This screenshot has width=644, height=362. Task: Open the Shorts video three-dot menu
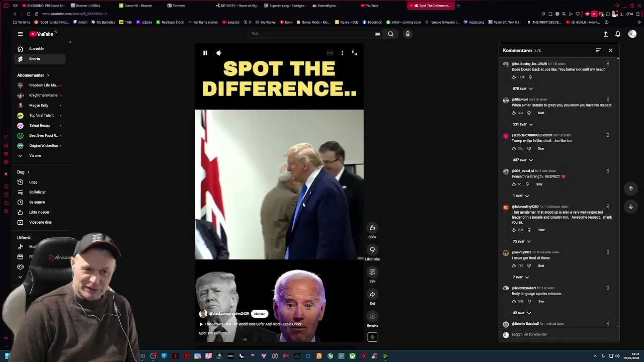pyautogui.click(x=342, y=53)
